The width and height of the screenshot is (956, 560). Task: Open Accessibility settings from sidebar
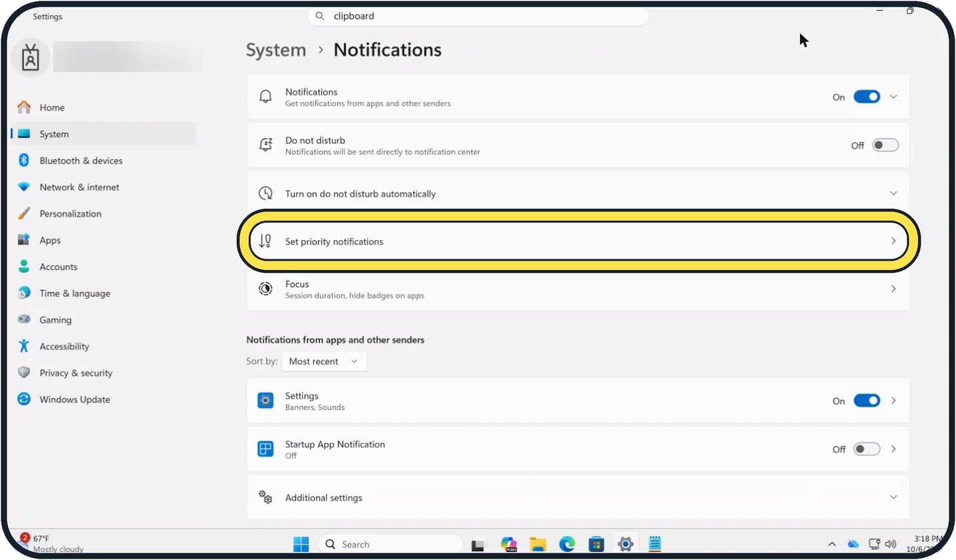(x=104, y=346)
